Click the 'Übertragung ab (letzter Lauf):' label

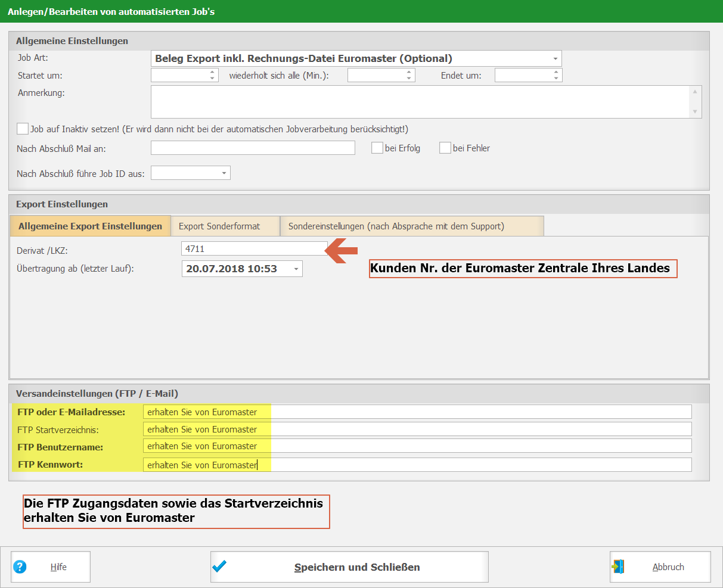tap(75, 269)
